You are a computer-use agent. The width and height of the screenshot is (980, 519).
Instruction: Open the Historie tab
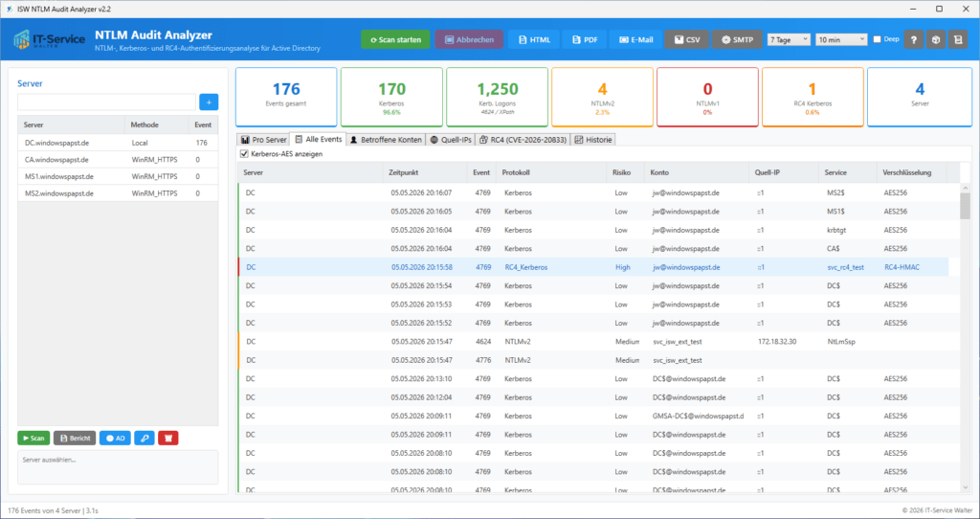593,140
